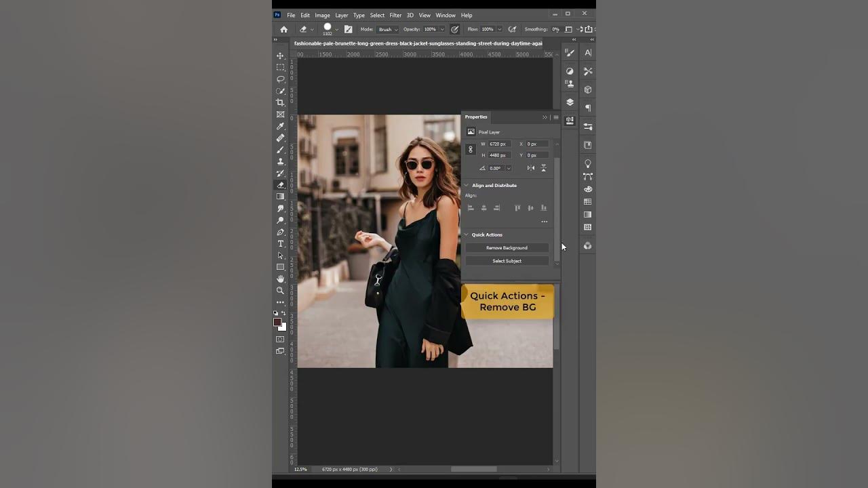Click the Select Subject button

tap(507, 261)
